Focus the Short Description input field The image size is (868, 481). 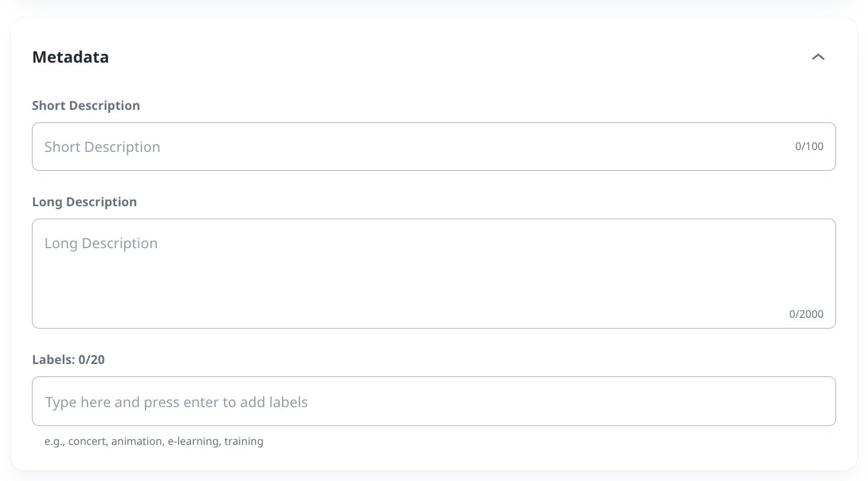click(x=414, y=147)
